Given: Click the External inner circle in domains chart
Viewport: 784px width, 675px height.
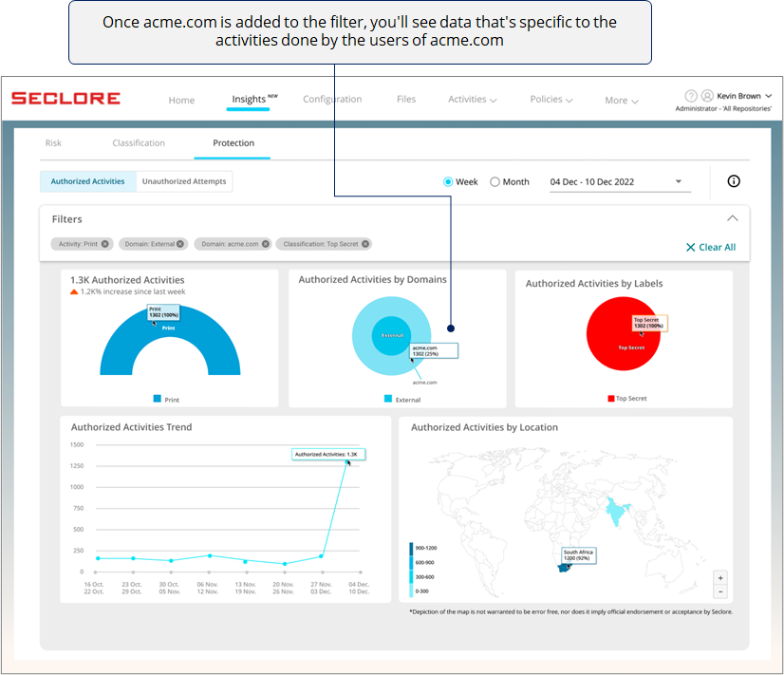Looking at the screenshot, I should tap(391, 336).
